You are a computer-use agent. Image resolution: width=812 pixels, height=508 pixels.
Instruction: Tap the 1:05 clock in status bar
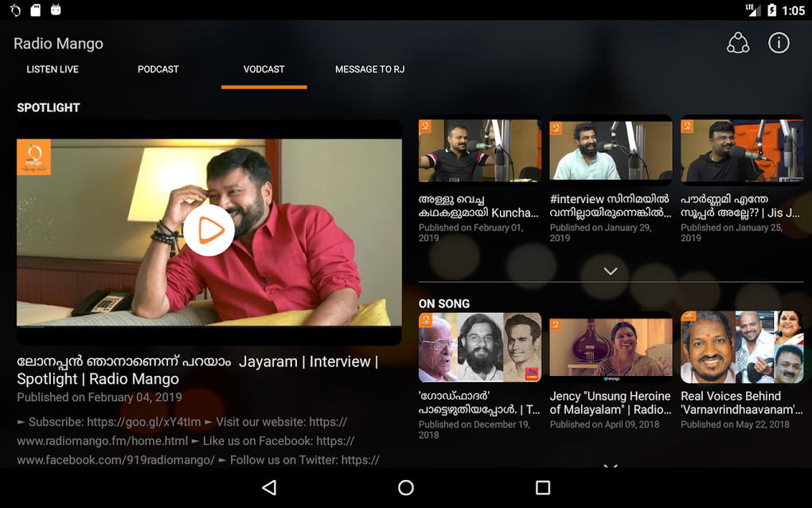[x=793, y=10]
